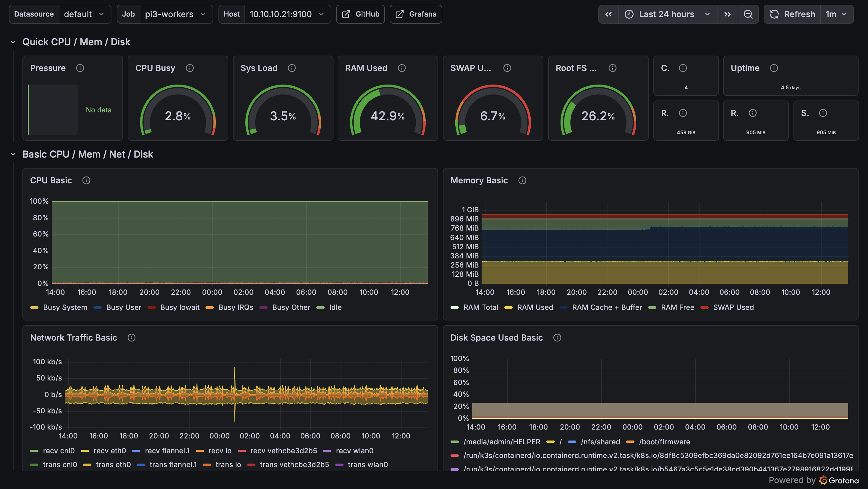Show info for the R. panel showing 905 MiB
The width and height of the screenshot is (868, 489).
(753, 113)
